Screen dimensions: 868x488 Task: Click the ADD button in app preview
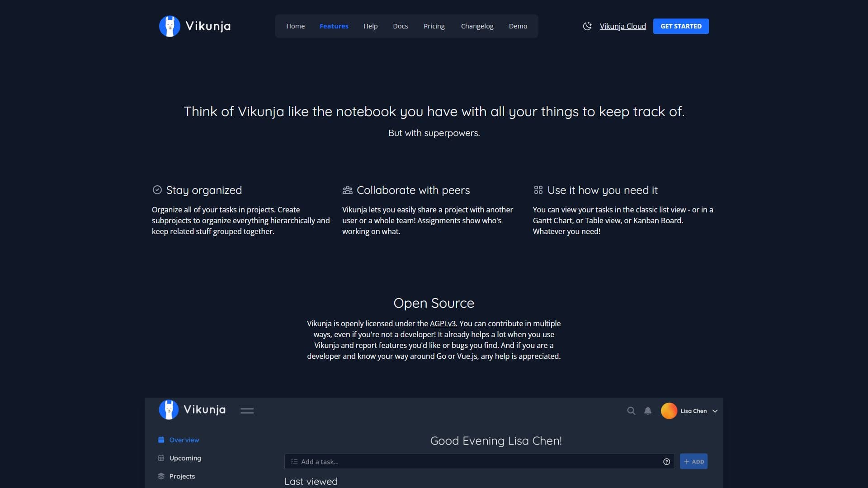pos(693,461)
